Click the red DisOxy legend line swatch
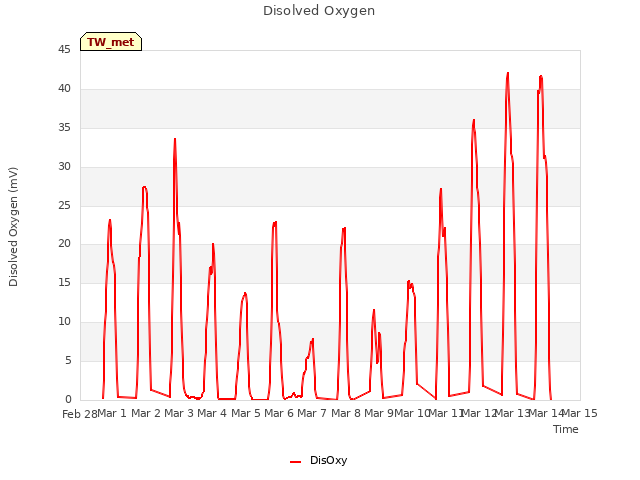This screenshot has height=480, width=640. [x=296, y=462]
